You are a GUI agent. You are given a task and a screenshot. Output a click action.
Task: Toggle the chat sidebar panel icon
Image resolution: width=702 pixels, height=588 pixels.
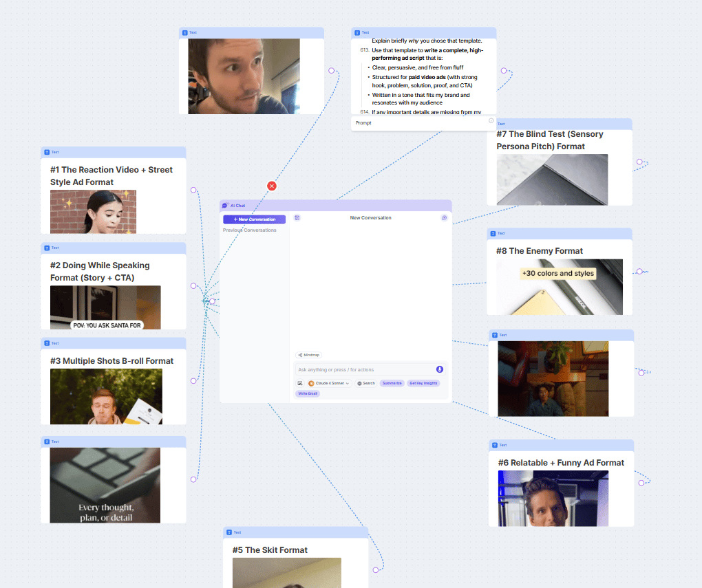click(x=297, y=218)
